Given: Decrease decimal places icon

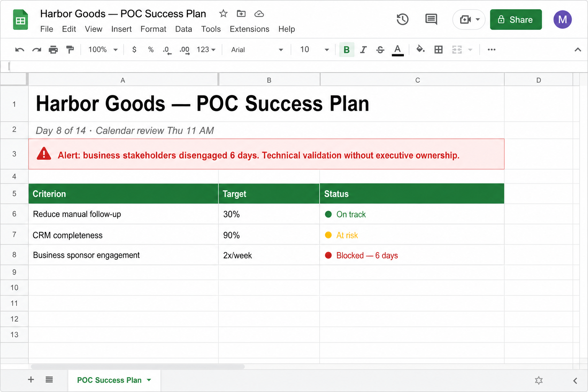Looking at the screenshot, I should (167, 50).
